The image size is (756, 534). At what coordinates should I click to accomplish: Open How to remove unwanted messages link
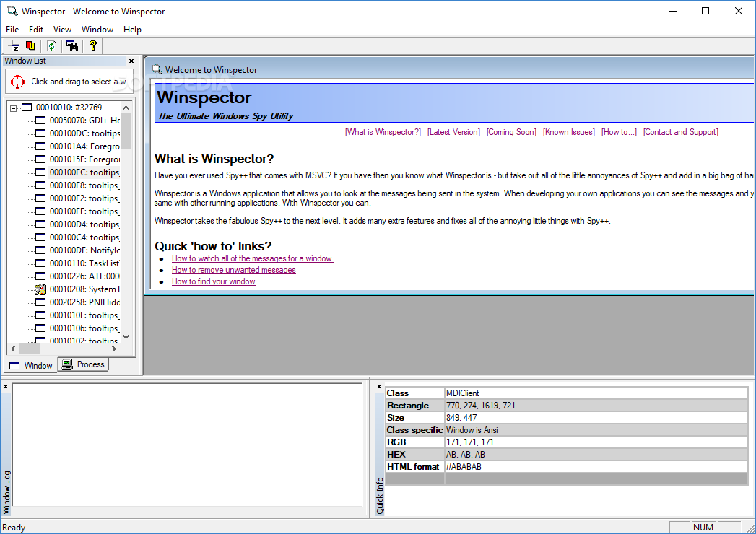point(234,270)
